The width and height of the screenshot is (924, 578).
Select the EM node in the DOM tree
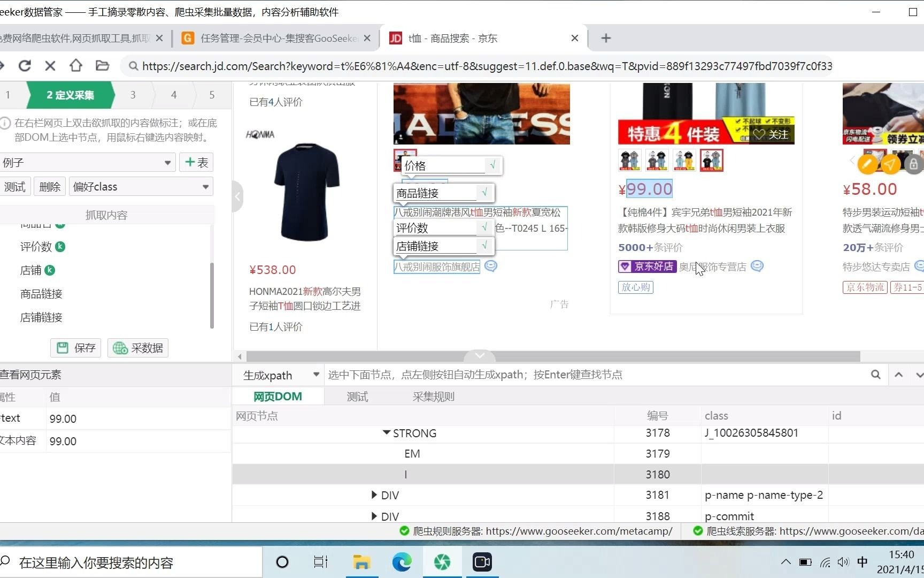click(412, 454)
